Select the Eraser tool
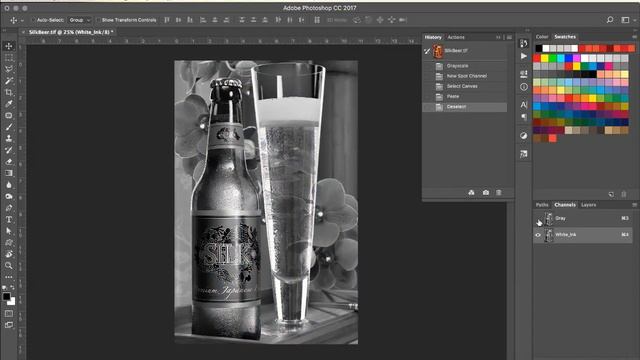640x360 pixels. pos(9,162)
